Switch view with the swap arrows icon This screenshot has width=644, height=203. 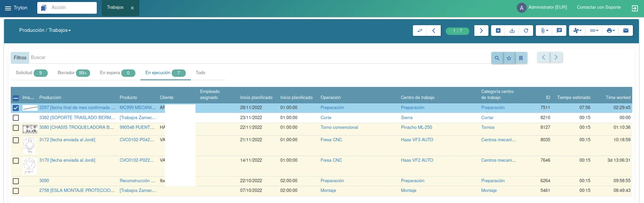tap(420, 31)
